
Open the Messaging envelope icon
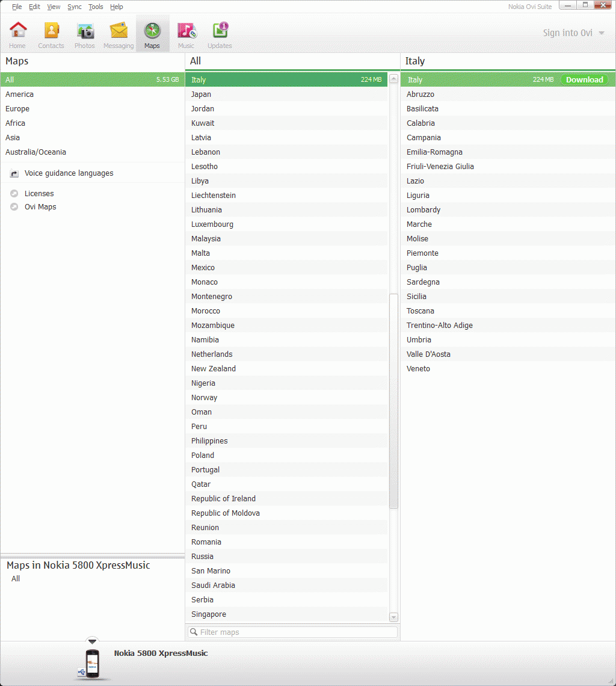[119, 30]
